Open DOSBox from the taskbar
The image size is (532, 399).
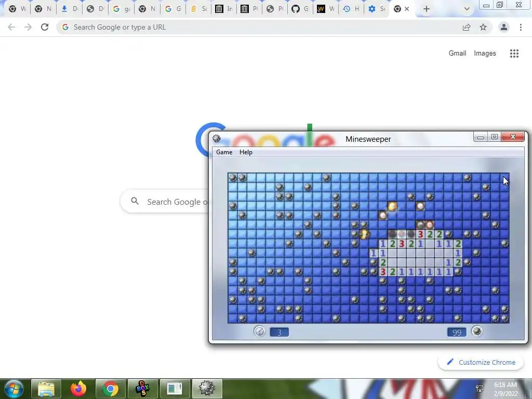(x=142, y=389)
